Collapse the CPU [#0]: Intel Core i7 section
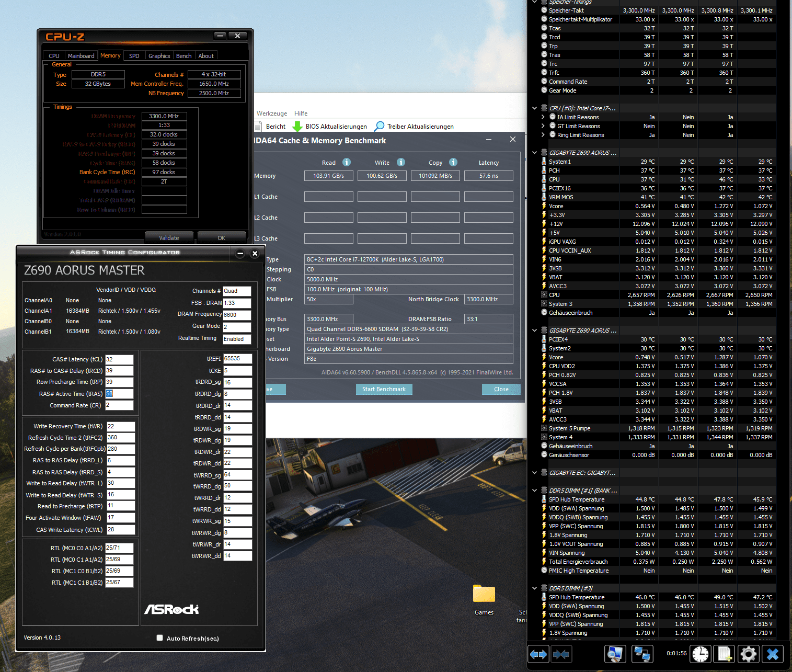The width and height of the screenshot is (792, 672). [x=534, y=108]
